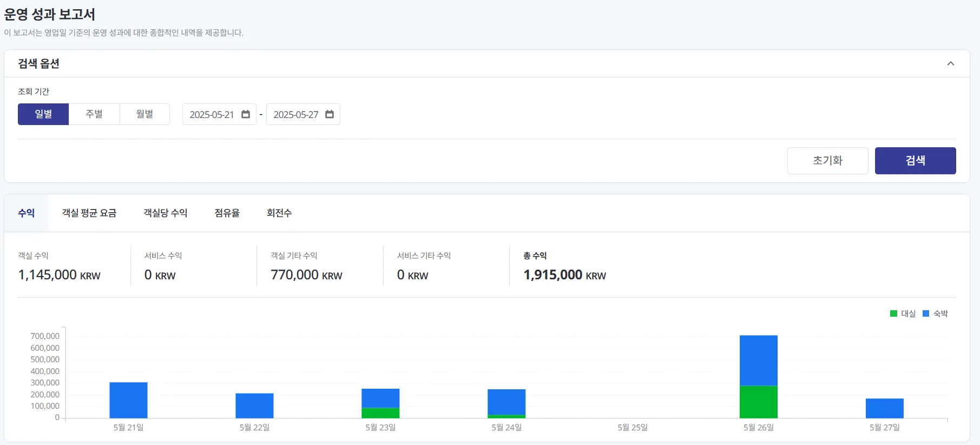Toggle the blue 숙박 legend swatch
980x445 pixels.
point(926,313)
